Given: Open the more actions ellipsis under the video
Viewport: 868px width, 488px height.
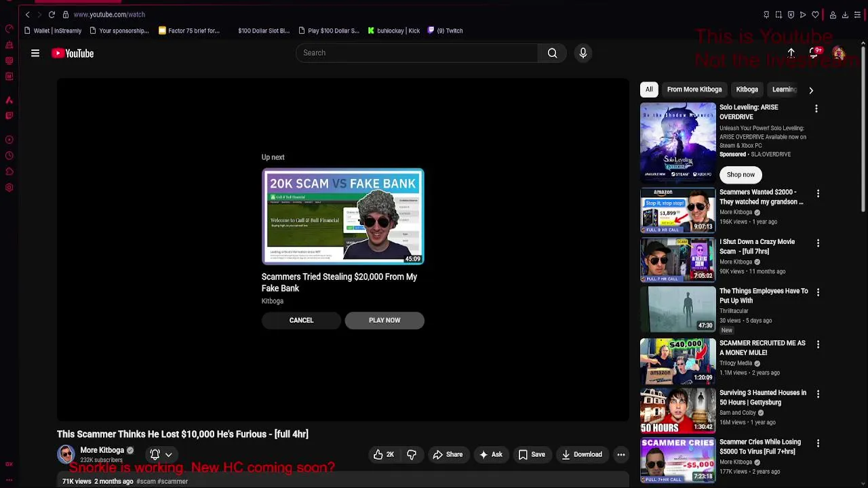Looking at the screenshot, I should pos(621,455).
